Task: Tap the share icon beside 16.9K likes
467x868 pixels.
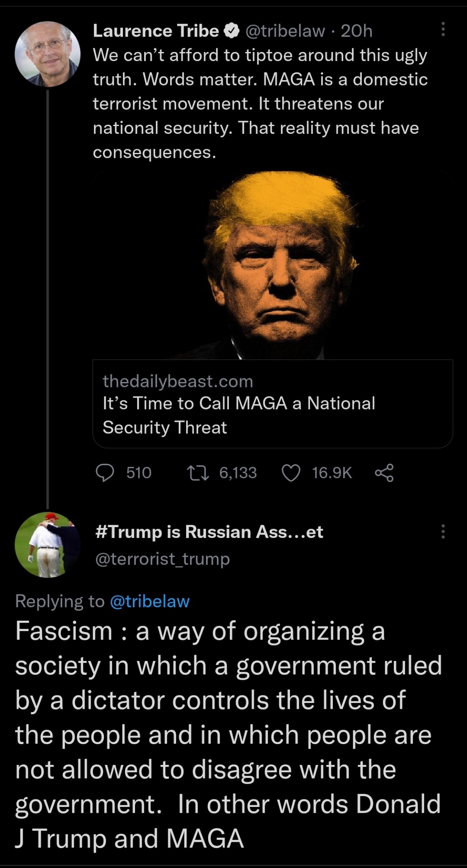Action: 384,473
